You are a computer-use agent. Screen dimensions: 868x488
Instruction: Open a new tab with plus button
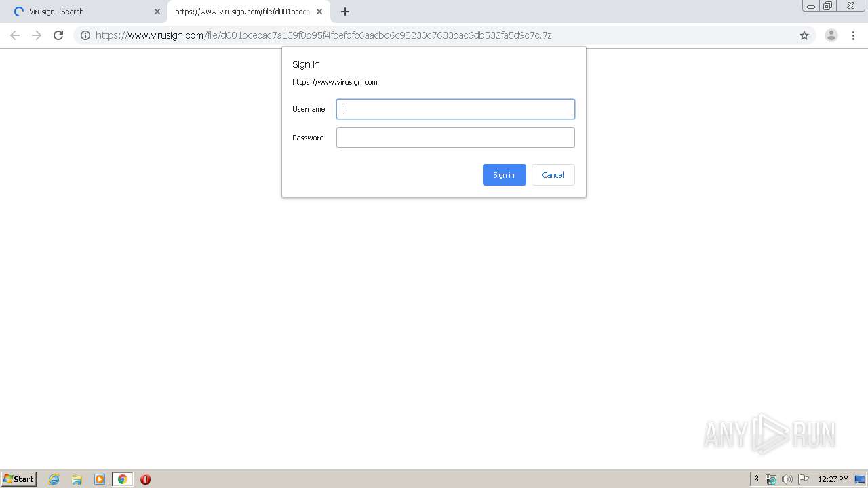345,12
